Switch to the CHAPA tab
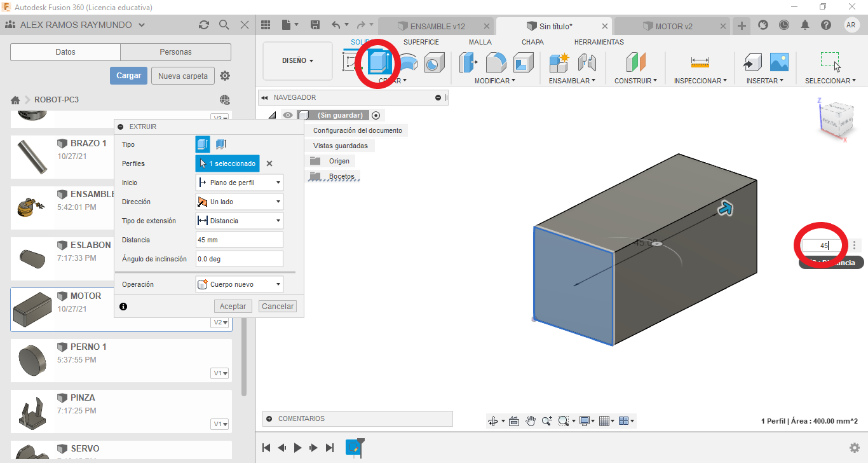This screenshot has height=463, width=868. 532,42
